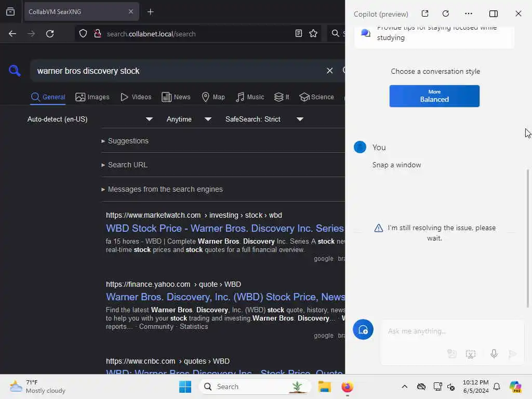Open Copilot more options menu
The image size is (532, 399).
(x=469, y=14)
